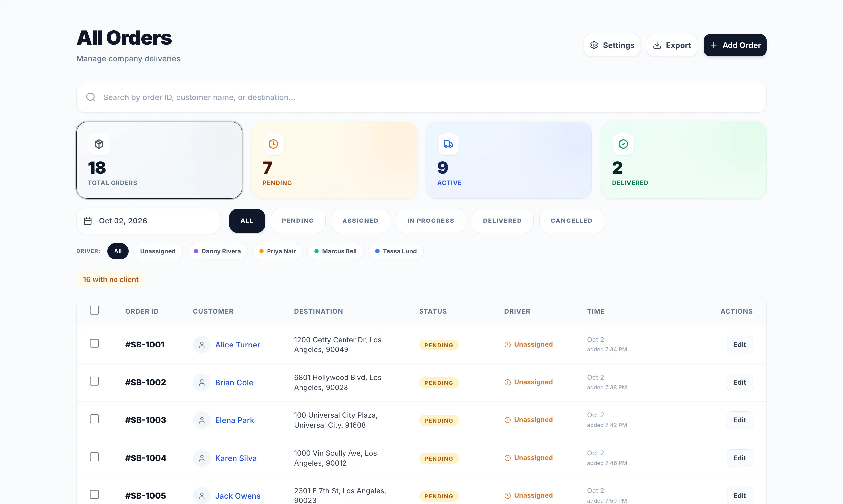This screenshot has height=504, width=843.
Task: Toggle the select-all checkbox in table header
Action: coord(94,310)
